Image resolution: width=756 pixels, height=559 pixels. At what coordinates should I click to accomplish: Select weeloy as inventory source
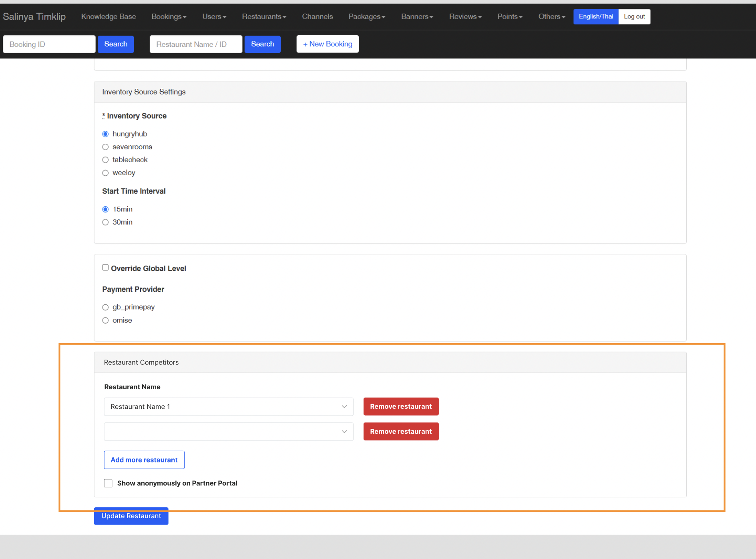(105, 173)
